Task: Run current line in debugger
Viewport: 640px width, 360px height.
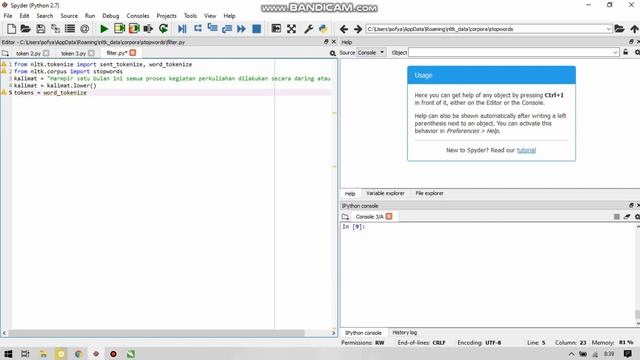Action: [198, 28]
